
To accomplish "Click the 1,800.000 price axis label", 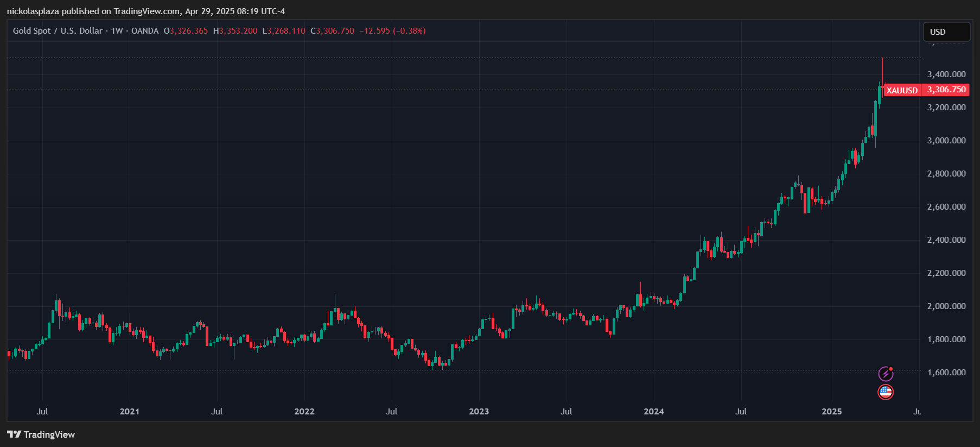I will (x=946, y=339).
